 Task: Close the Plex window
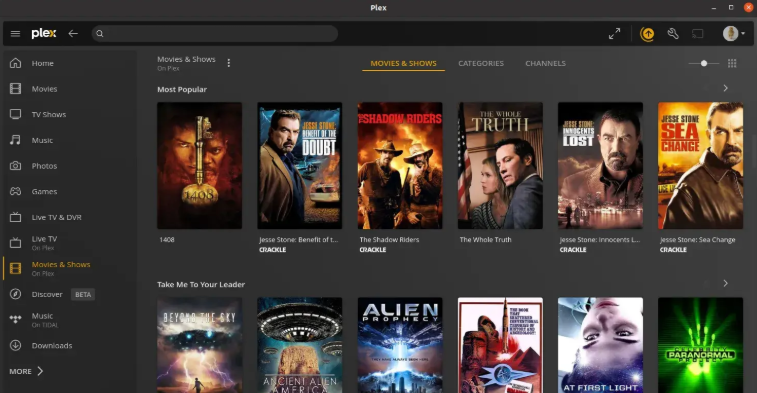[748, 7]
